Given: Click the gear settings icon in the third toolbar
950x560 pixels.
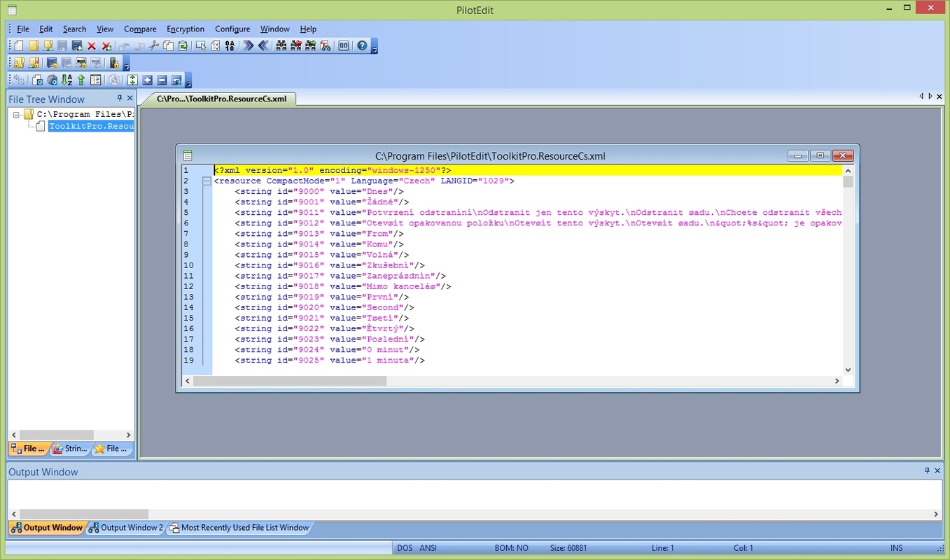Looking at the screenshot, I should (x=53, y=80).
